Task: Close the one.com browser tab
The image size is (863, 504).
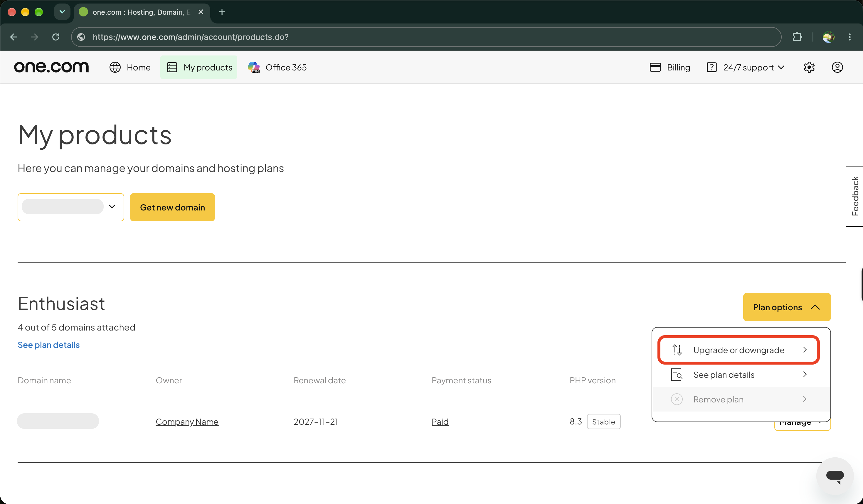Action: tap(201, 12)
